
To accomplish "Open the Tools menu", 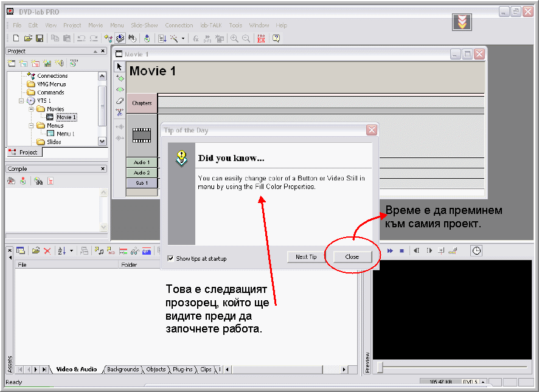I will click(x=235, y=25).
